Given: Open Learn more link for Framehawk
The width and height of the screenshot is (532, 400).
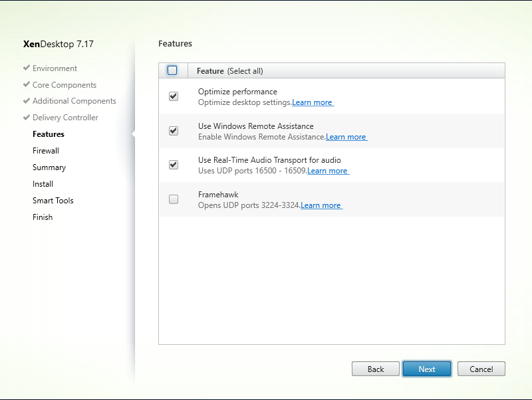Looking at the screenshot, I should [321, 205].
